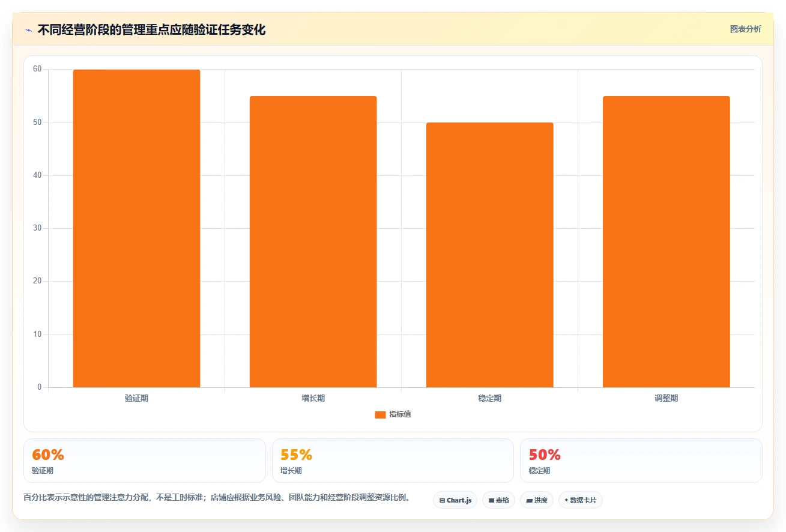
Task: Click the y-axis value 60
Action: (x=37, y=69)
